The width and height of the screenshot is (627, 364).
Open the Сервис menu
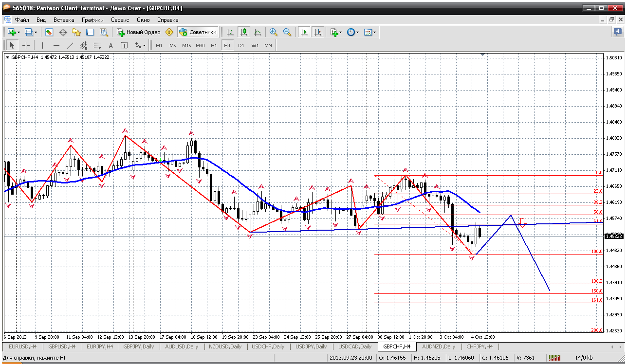pyautogui.click(x=120, y=20)
